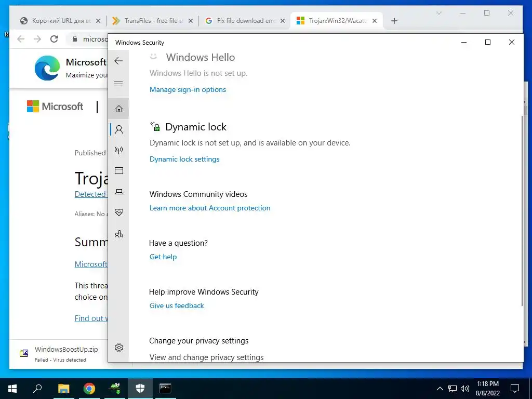Select Account protection sidebar icon
Viewport: 532px width, 399px height.
[119, 129]
